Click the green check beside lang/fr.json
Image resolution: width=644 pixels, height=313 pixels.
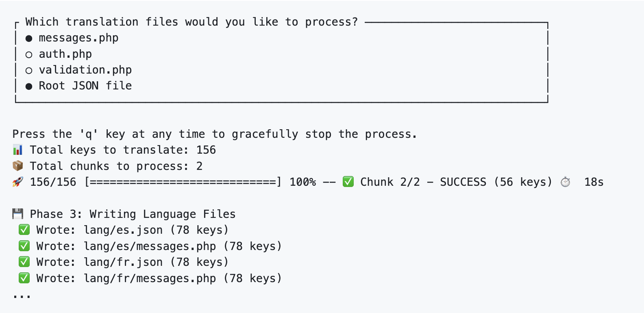coord(24,262)
